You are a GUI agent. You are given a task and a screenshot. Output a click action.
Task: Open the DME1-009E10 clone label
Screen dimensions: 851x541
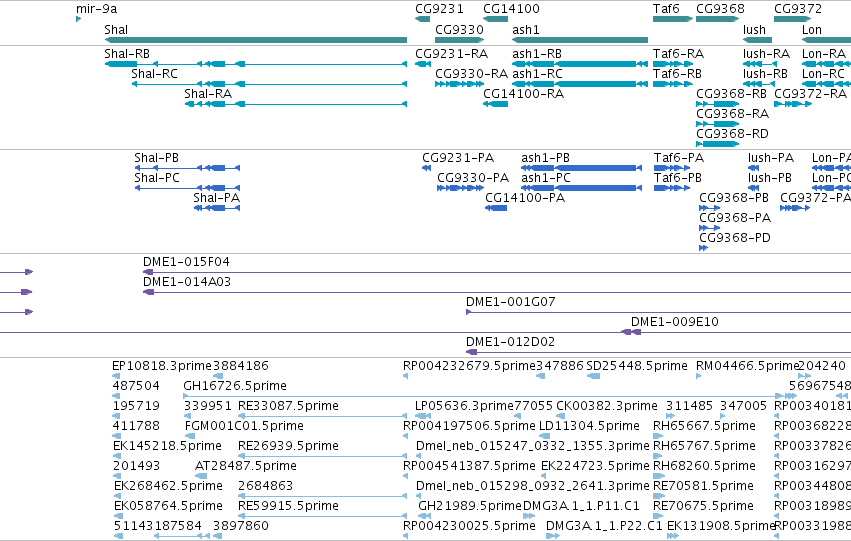[x=675, y=322]
